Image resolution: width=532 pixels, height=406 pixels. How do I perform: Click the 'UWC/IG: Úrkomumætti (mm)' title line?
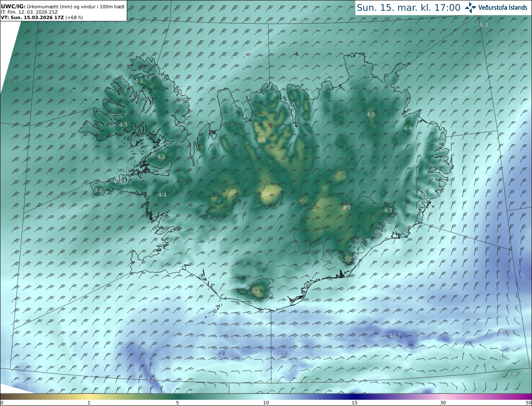click(x=63, y=7)
